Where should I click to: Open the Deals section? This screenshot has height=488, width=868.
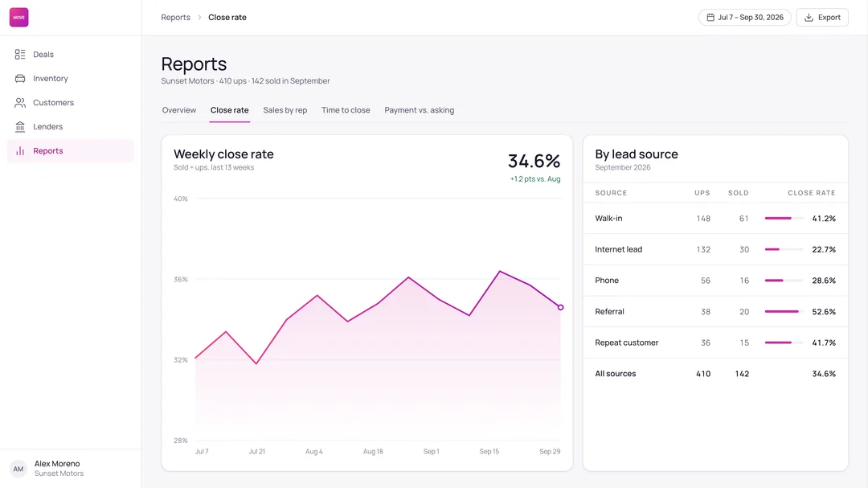70,55
